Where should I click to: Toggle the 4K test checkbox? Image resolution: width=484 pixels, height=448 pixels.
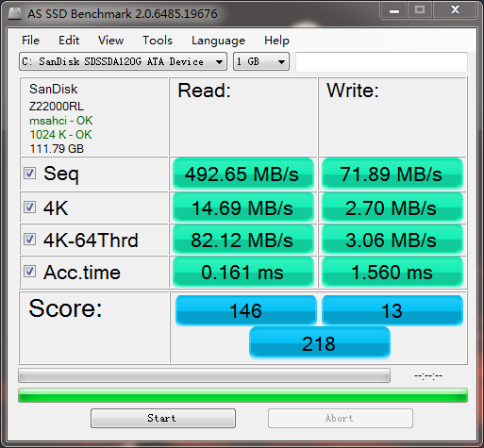point(30,207)
